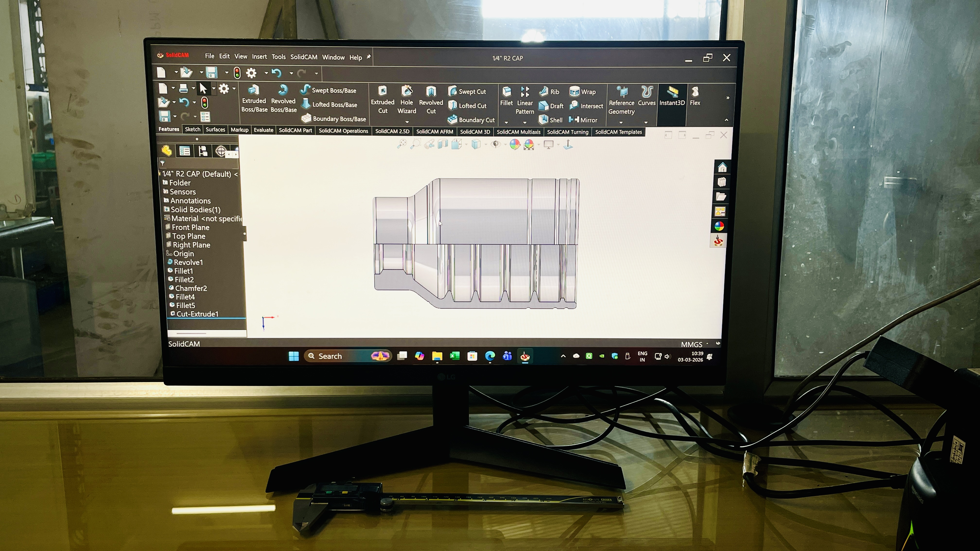980x551 pixels.
Task: Select the Shell feature tool
Action: (x=551, y=120)
